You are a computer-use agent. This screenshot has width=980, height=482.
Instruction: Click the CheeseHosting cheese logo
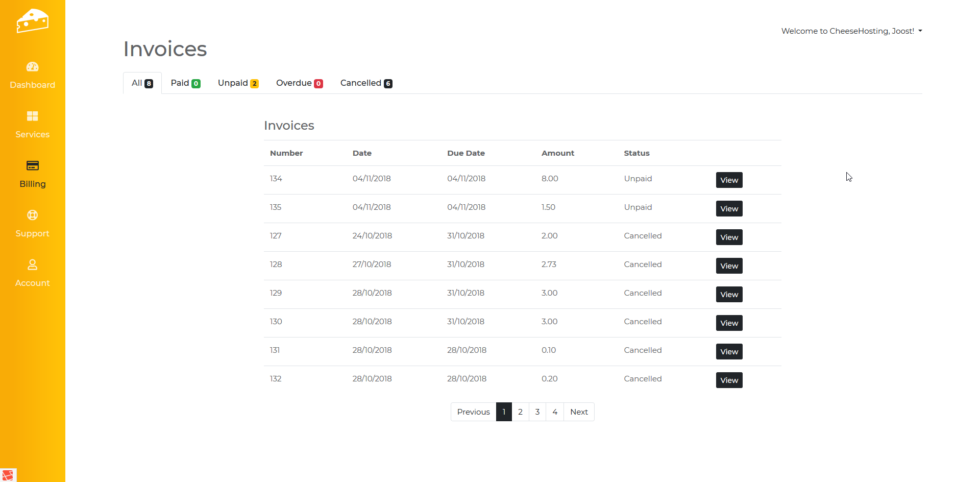tap(32, 21)
